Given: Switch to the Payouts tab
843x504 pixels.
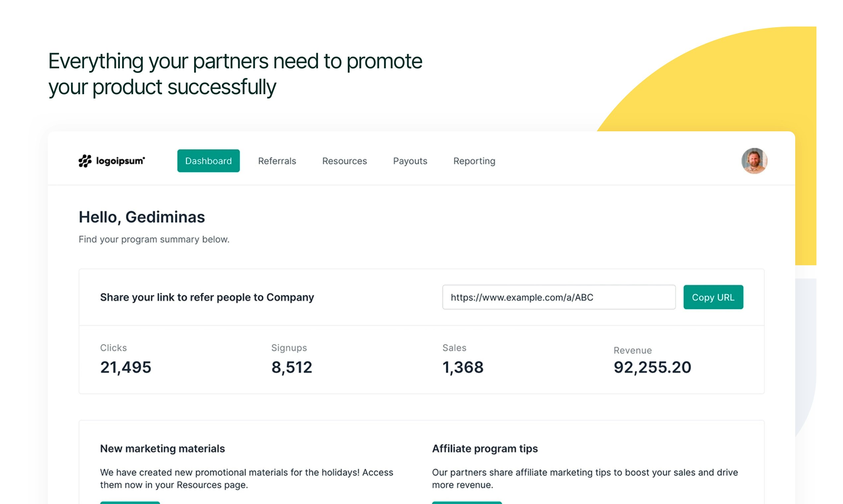Looking at the screenshot, I should 410,161.
